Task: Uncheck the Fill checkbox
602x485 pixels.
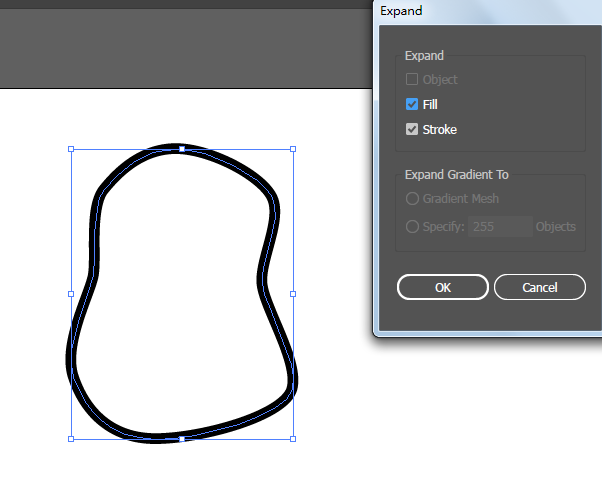Action: click(412, 104)
